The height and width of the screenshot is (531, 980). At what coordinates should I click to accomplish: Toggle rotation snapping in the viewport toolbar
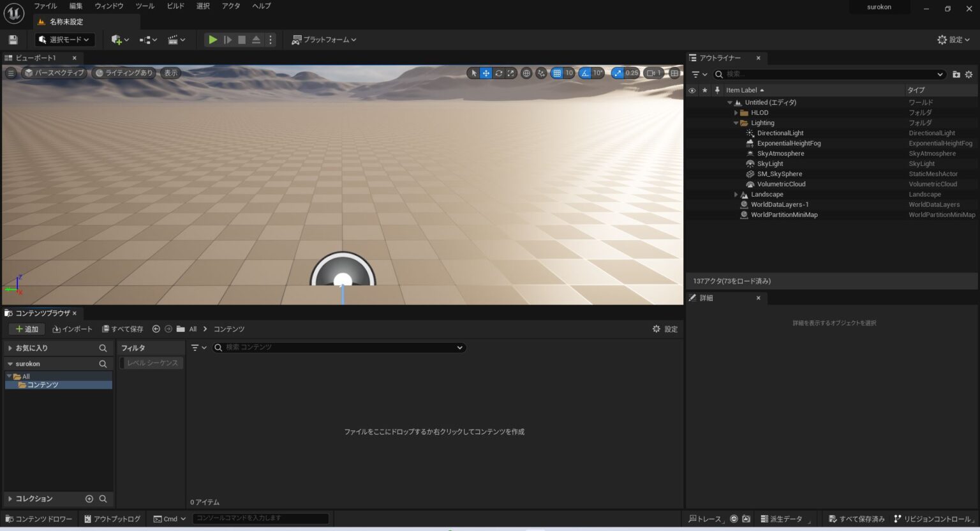tap(584, 73)
